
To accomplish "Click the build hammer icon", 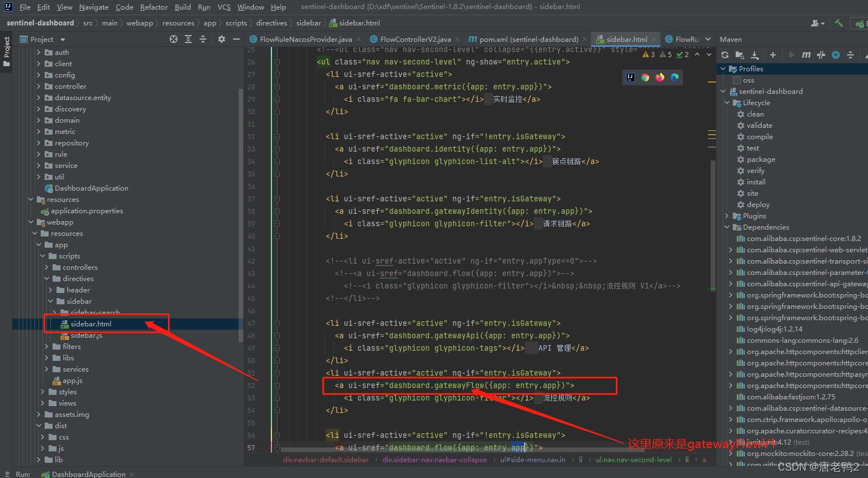I will pyautogui.click(x=839, y=23).
